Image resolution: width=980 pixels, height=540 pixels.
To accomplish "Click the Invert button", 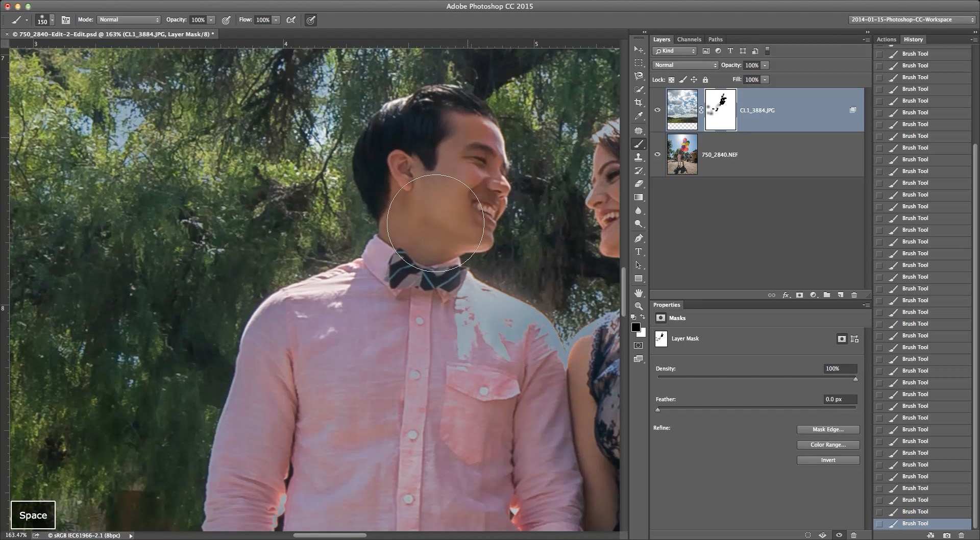I will click(828, 460).
